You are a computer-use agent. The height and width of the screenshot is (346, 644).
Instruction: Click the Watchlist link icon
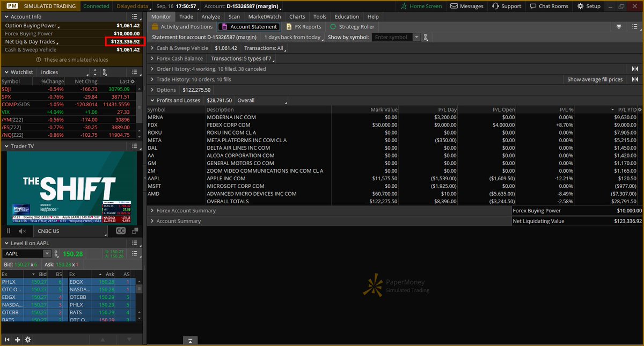pyautogui.click(x=105, y=72)
